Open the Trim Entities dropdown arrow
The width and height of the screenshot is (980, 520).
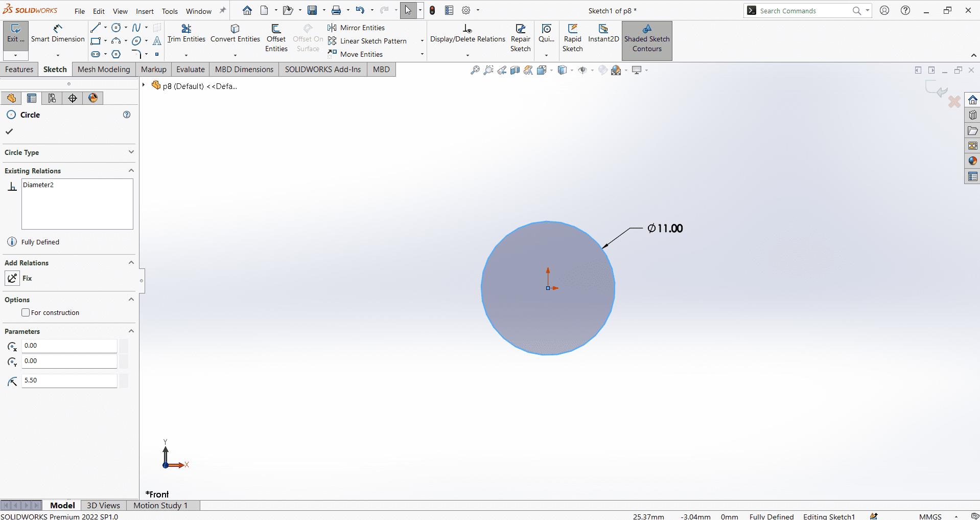[186, 55]
